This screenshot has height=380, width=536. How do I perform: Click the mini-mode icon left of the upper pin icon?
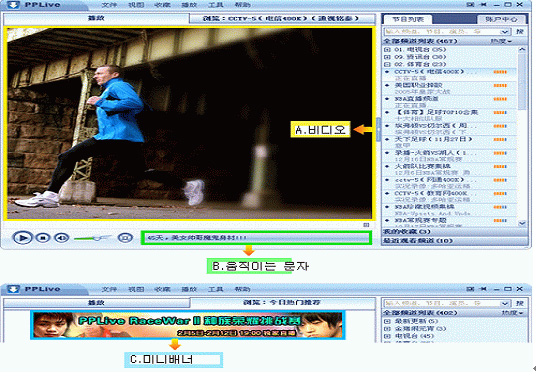[470, 4]
